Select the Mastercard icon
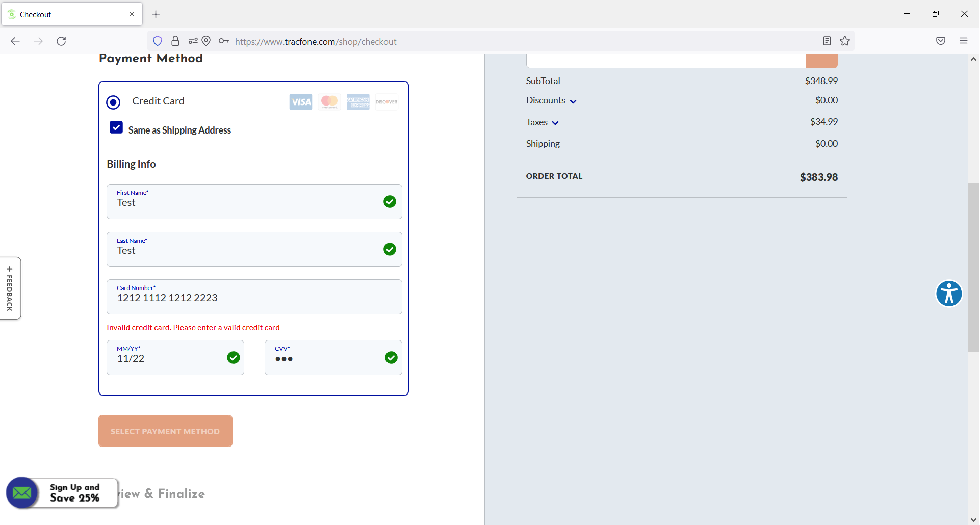This screenshot has height=525, width=980. [329, 101]
